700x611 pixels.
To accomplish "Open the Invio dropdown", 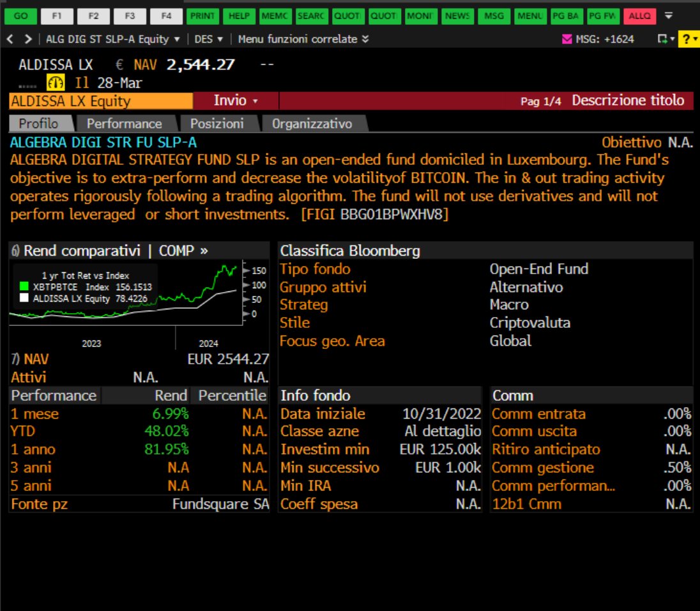I will click(236, 101).
